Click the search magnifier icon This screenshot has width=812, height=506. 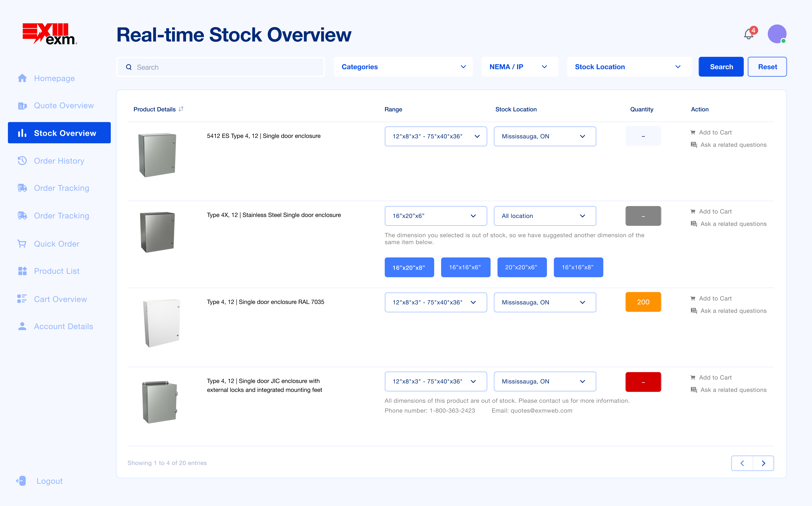(129, 67)
